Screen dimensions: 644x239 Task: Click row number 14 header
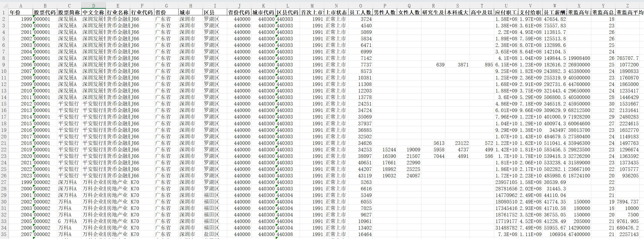(x=4, y=97)
